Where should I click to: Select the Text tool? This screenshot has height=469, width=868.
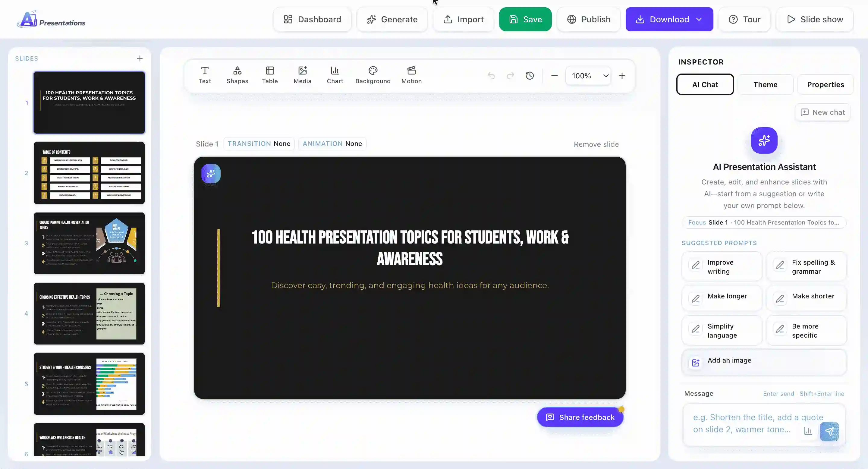pyautogui.click(x=205, y=75)
